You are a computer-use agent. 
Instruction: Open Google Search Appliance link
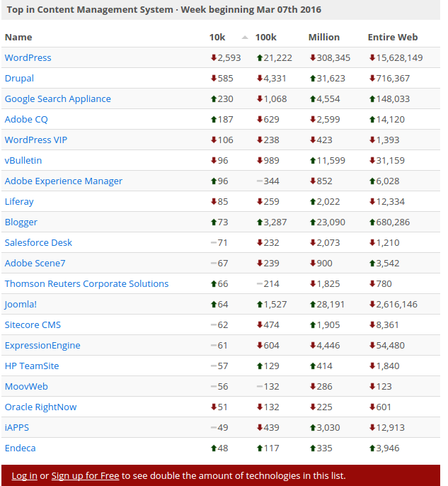pyautogui.click(x=57, y=99)
